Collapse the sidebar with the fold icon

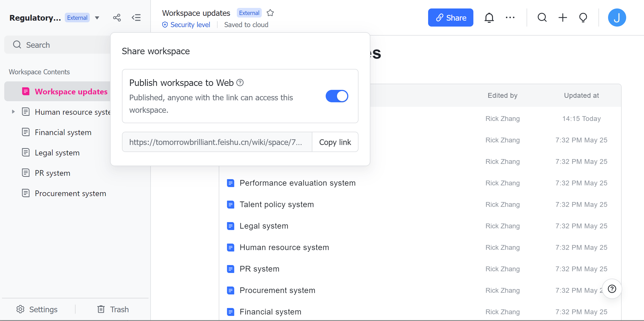136,18
